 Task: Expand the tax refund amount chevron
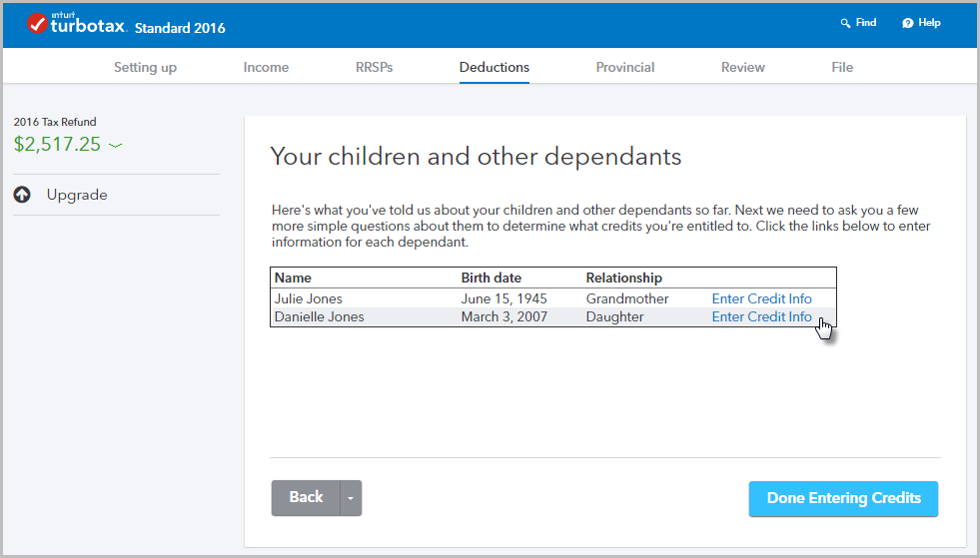pos(115,145)
